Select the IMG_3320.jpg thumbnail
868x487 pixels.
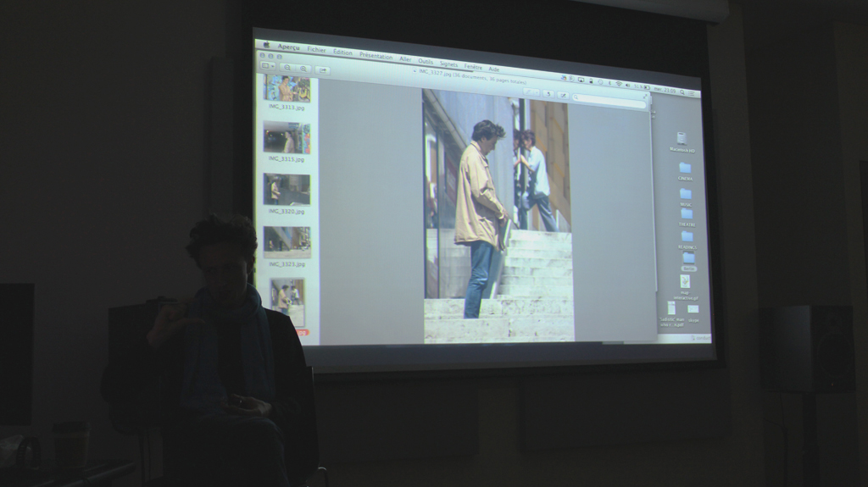(286, 189)
